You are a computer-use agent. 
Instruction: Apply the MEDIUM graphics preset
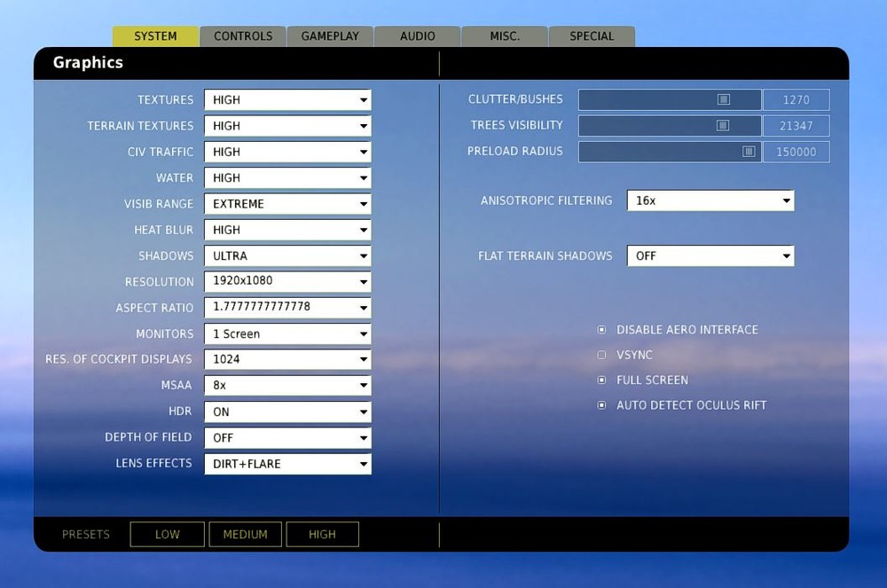coord(246,534)
